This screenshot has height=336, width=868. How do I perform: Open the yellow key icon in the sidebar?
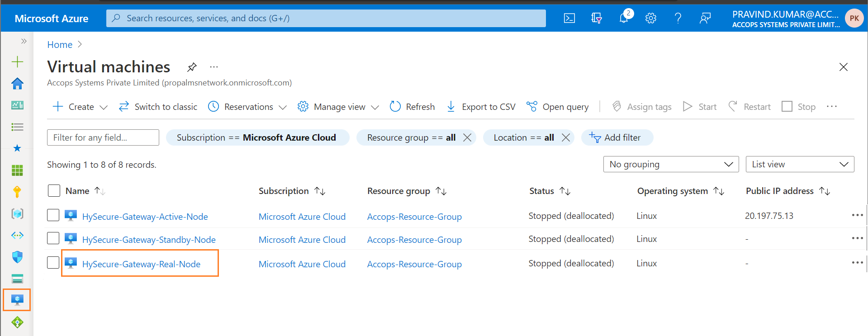(17, 192)
